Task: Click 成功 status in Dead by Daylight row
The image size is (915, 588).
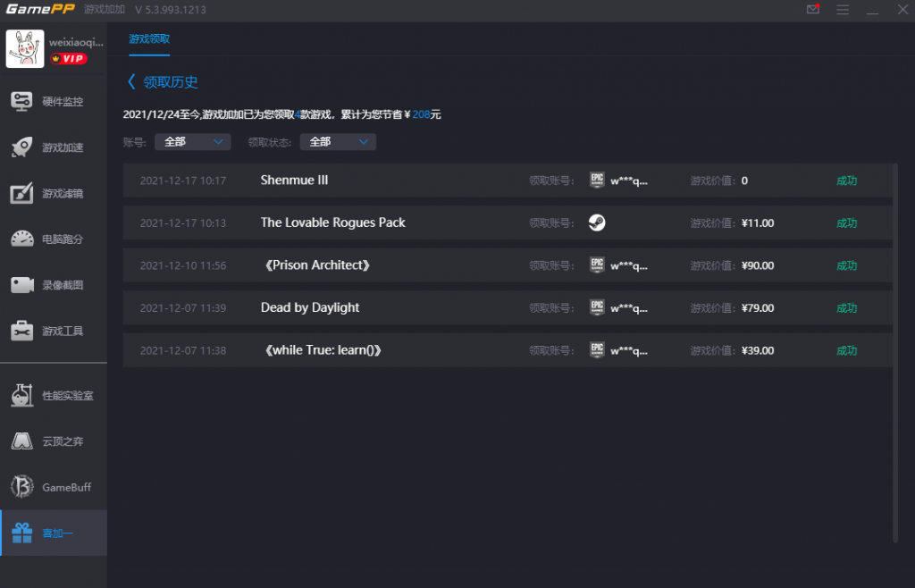Action: pyautogui.click(x=847, y=308)
